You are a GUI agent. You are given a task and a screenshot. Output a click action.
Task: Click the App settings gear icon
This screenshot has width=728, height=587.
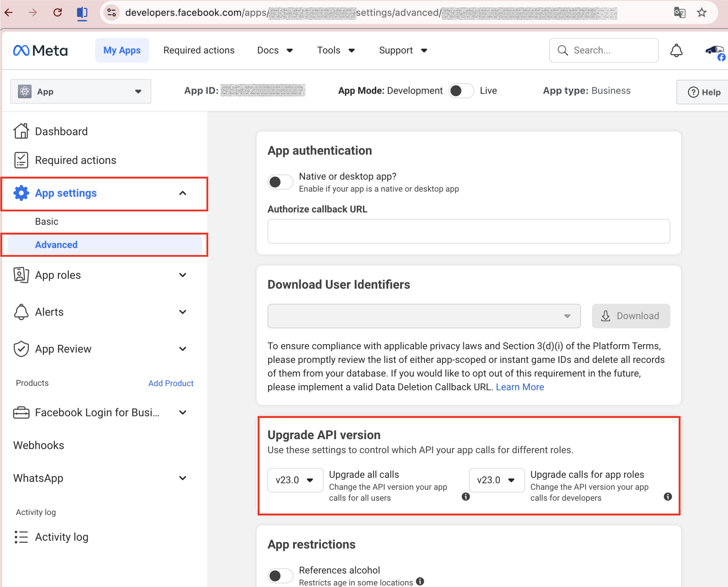click(x=21, y=193)
